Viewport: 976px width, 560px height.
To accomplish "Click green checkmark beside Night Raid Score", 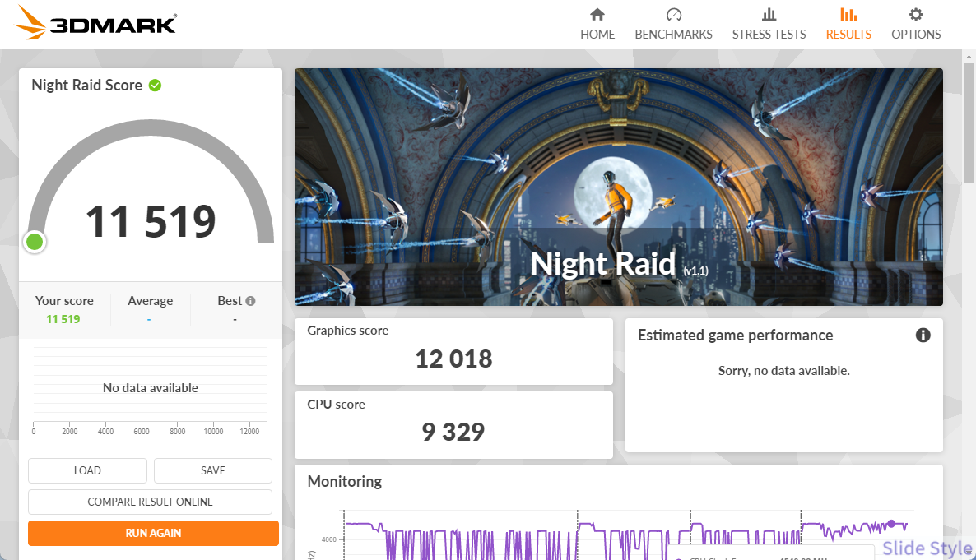I will [x=155, y=86].
